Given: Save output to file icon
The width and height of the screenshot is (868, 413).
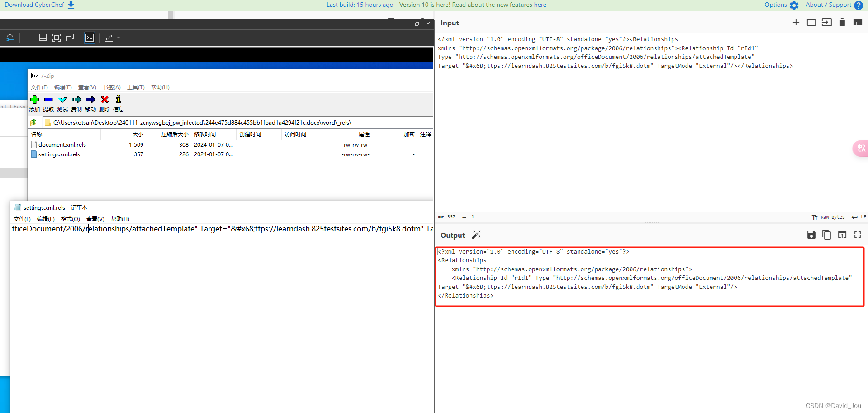Looking at the screenshot, I should point(811,235).
